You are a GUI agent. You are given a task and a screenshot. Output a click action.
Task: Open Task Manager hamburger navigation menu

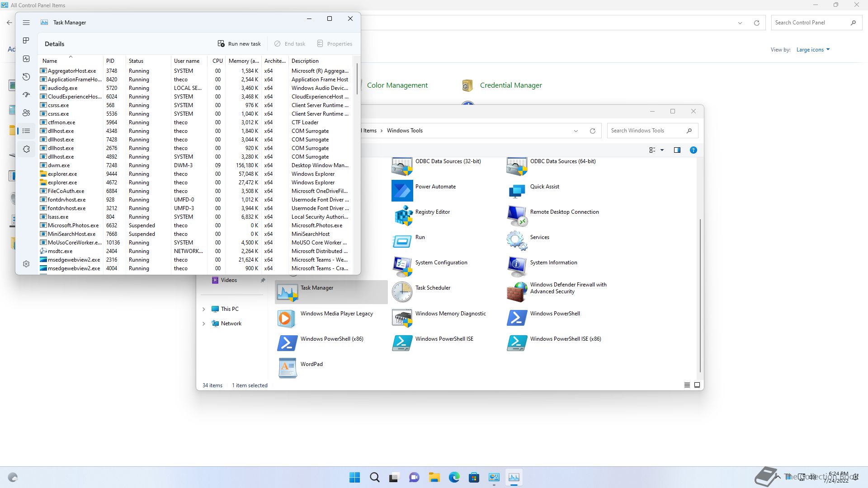click(x=26, y=23)
